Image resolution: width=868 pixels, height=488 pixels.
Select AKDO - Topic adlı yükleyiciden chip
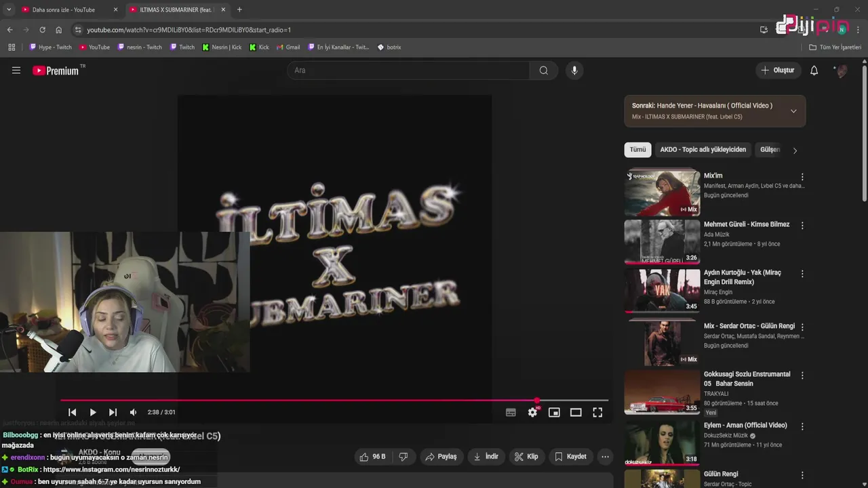click(x=703, y=150)
